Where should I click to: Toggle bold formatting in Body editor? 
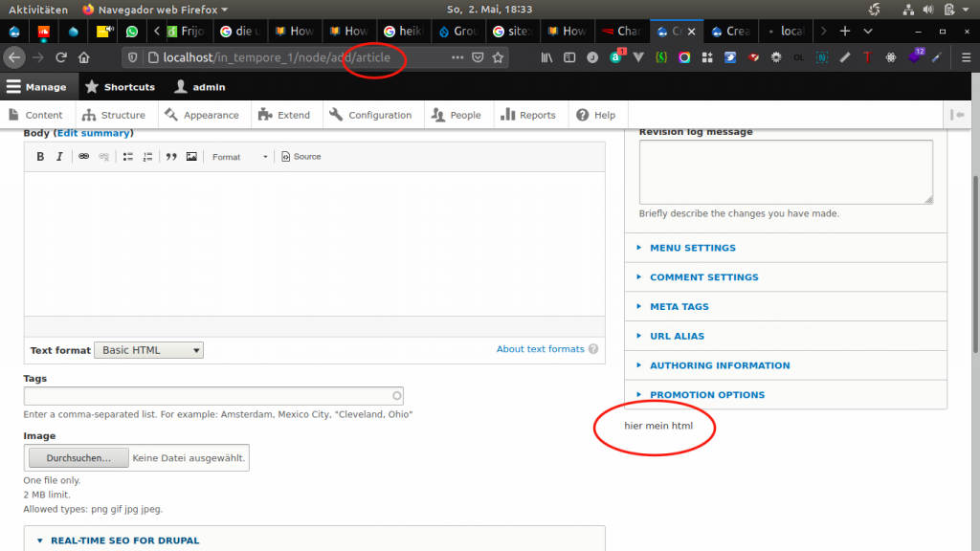click(x=40, y=157)
